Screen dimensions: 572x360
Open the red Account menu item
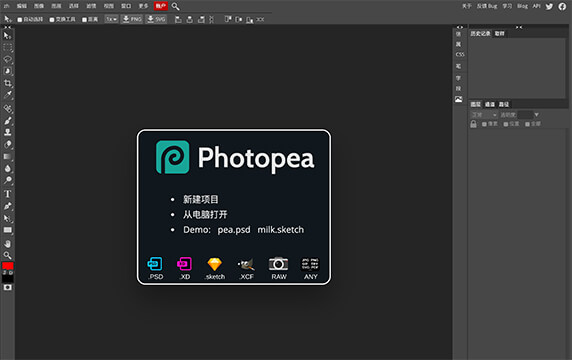click(161, 6)
